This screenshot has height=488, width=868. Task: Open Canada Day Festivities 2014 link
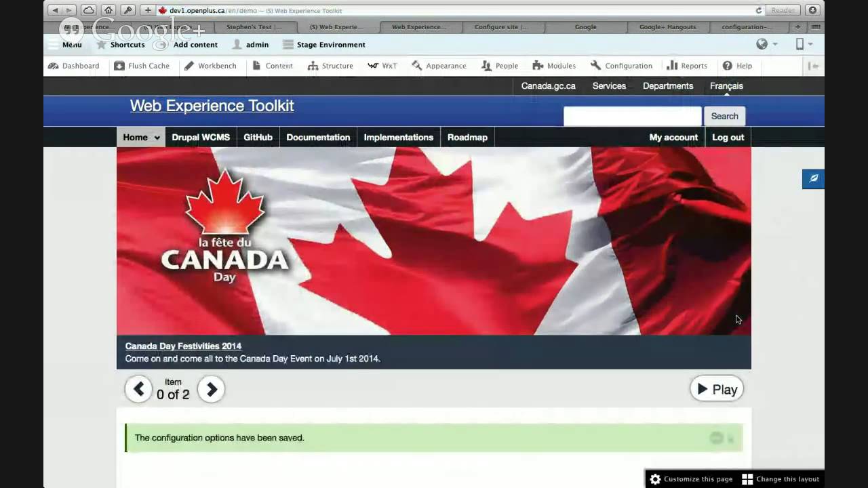[x=183, y=346]
